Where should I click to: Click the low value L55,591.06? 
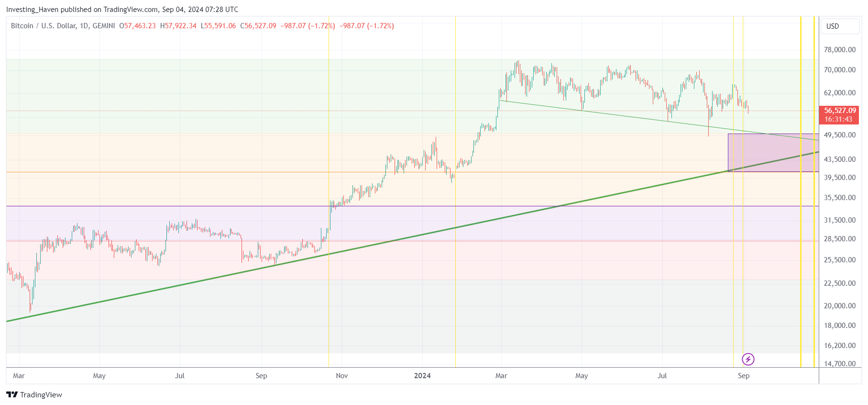[x=218, y=26]
